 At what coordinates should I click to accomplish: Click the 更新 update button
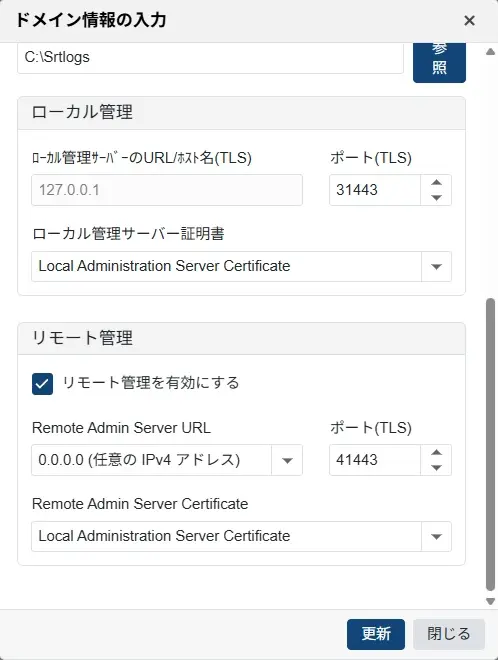(376, 634)
